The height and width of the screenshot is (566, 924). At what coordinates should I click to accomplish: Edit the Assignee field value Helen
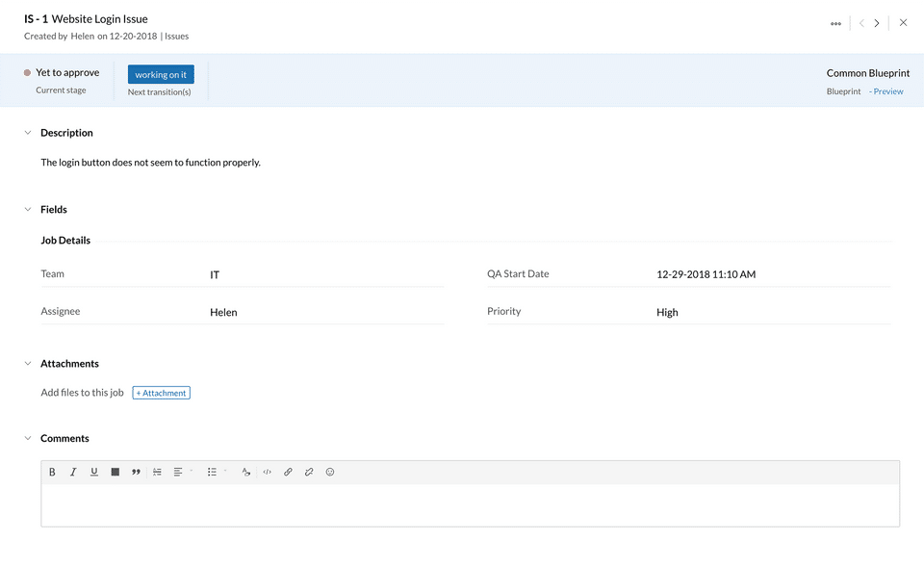pyautogui.click(x=223, y=313)
